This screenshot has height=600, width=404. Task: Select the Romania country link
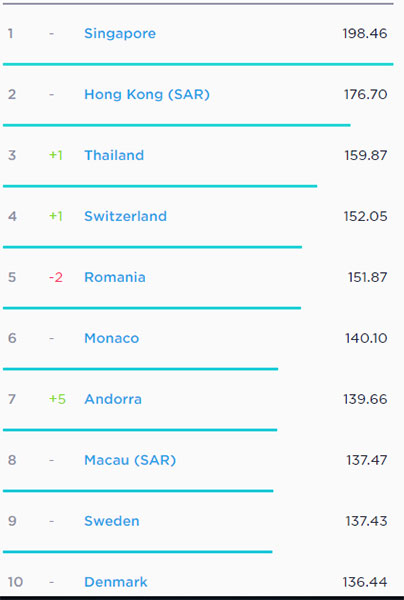115,277
